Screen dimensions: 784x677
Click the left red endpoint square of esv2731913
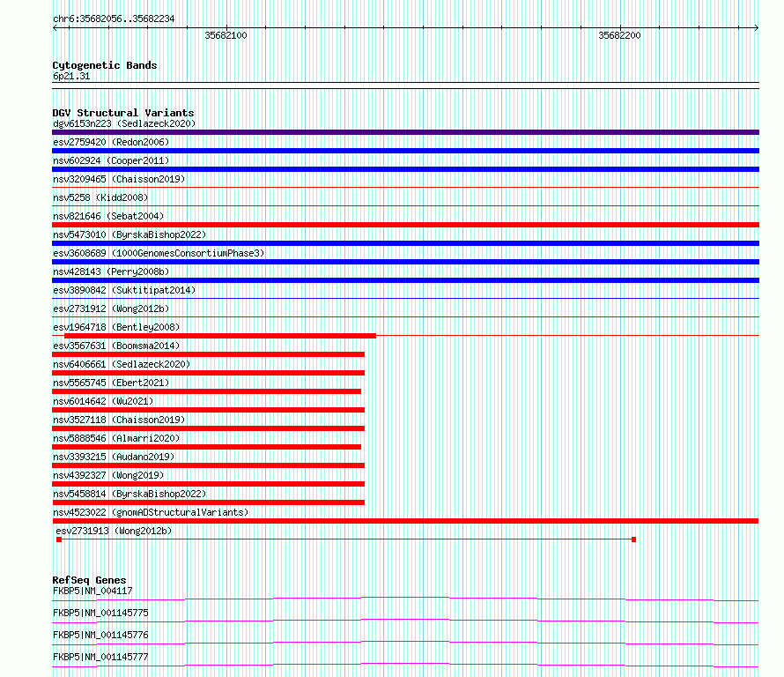[x=59, y=539]
